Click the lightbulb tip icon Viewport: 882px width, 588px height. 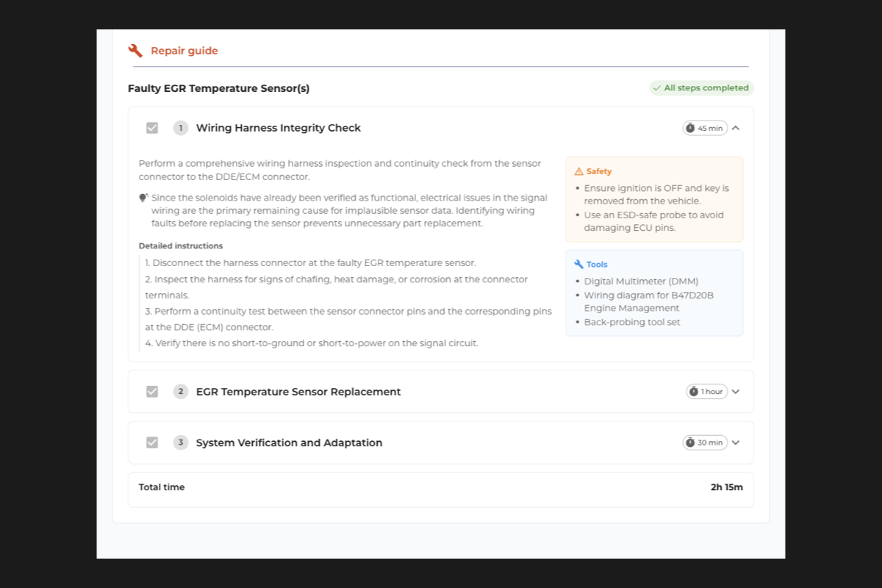coord(143,198)
